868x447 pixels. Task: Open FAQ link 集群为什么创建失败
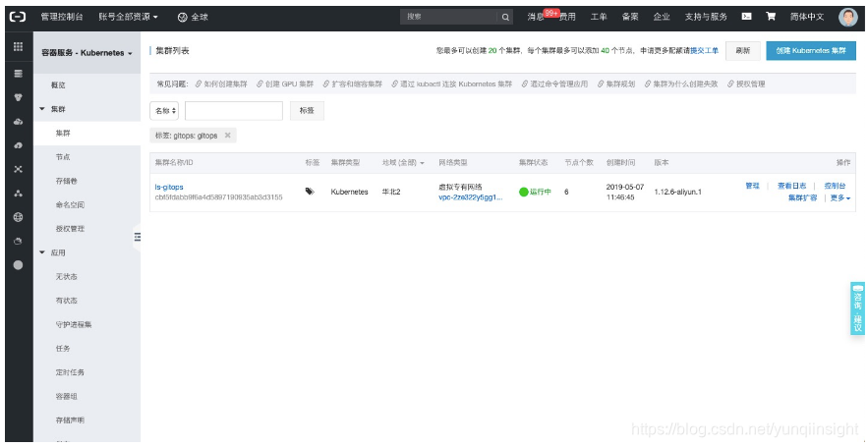click(681, 84)
